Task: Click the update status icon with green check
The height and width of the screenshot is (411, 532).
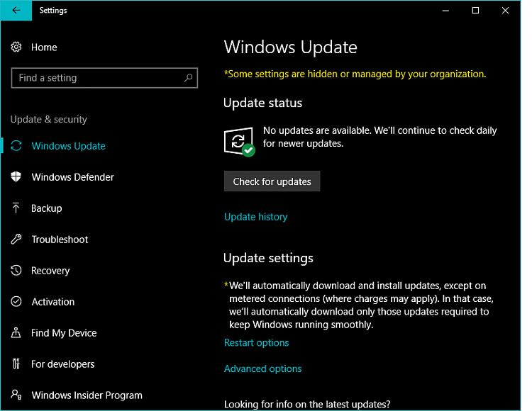Action: [239, 142]
